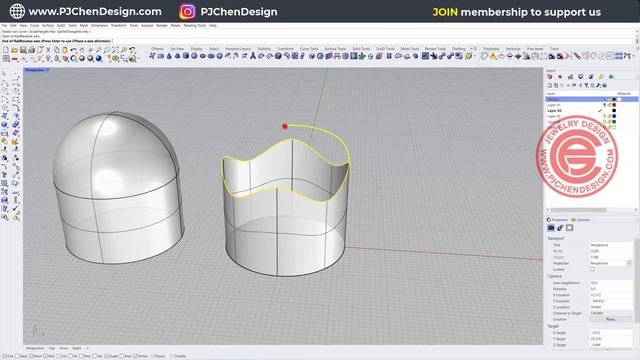
Task: Toggle the Quad osnap checkbox
Action: coord(106,356)
